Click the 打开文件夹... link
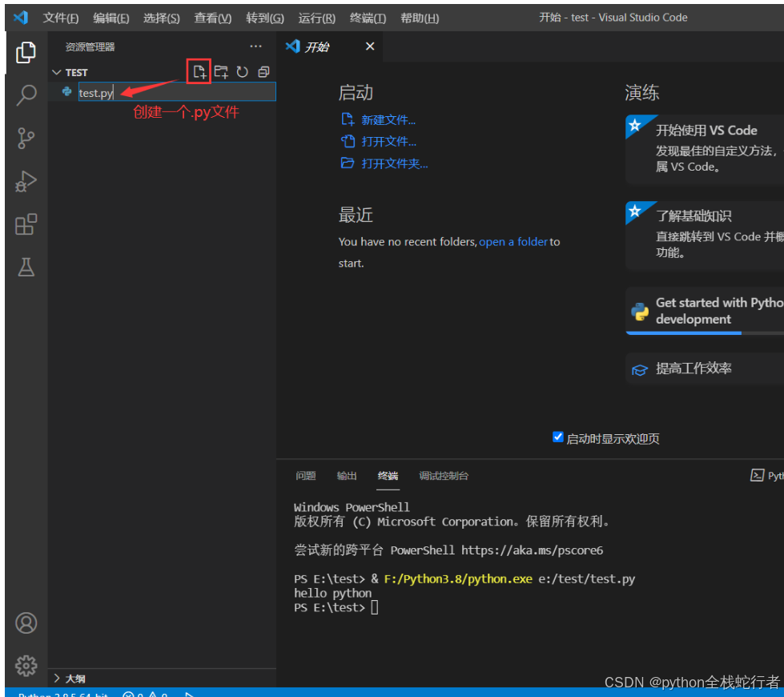The height and width of the screenshot is (697, 784). coord(395,163)
